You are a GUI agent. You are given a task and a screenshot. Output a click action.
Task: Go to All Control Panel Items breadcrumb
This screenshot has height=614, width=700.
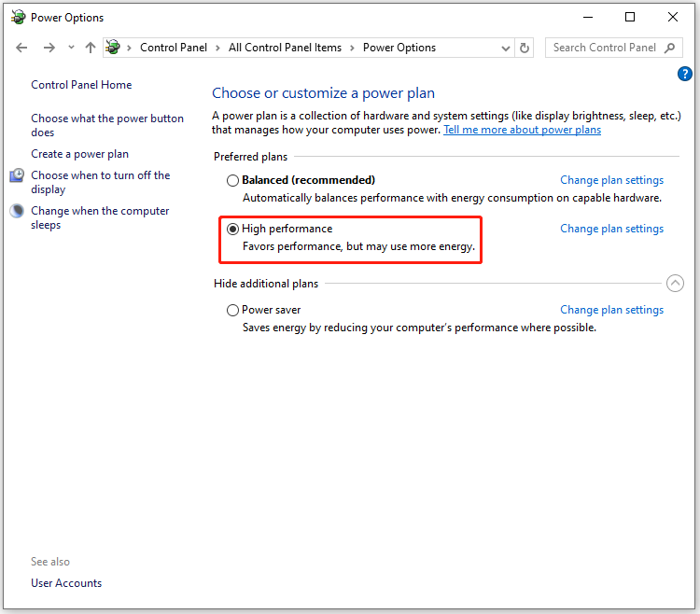click(x=285, y=48)
